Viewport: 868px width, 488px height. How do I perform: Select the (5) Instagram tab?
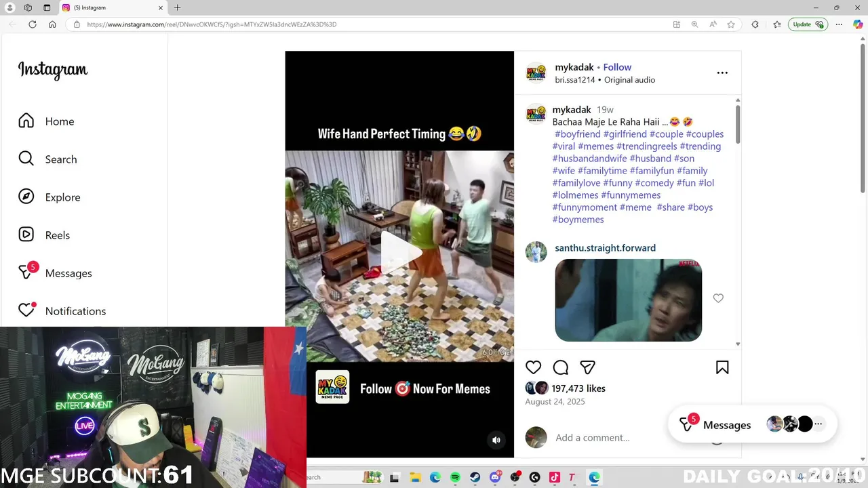112,7
